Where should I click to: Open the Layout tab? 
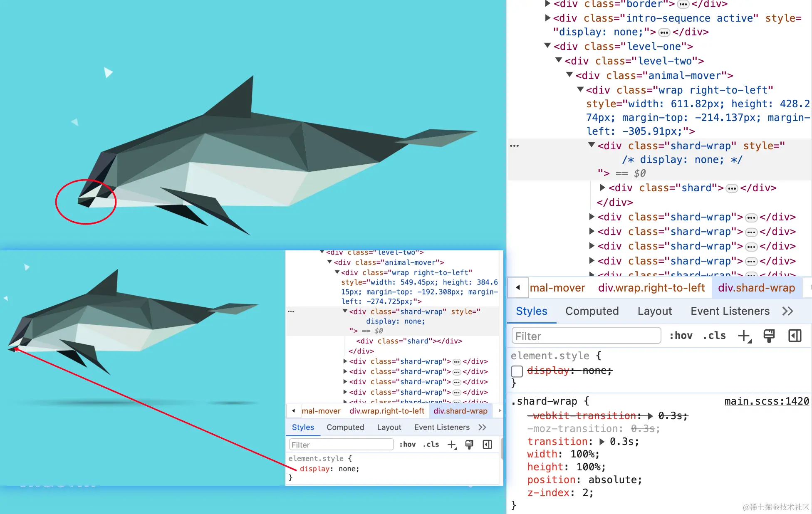pos(654,311)
